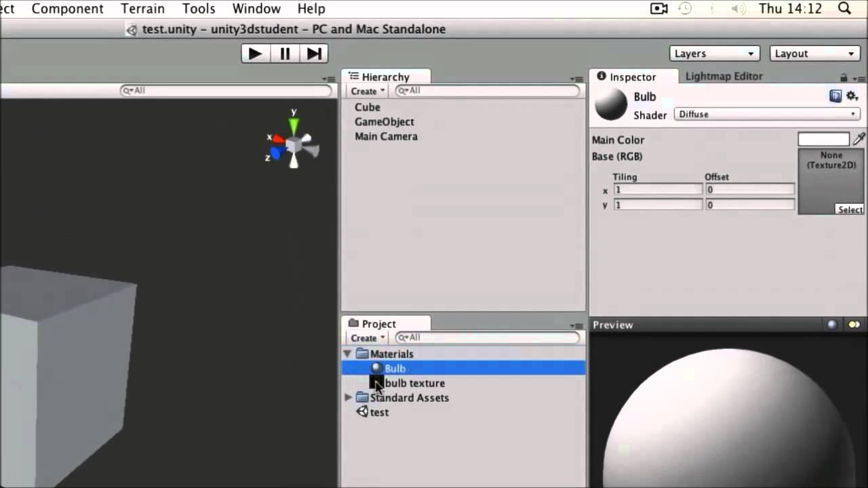Select Main Camera in the Hierarchy
This screenshot has height=488, width=868.
386,137
